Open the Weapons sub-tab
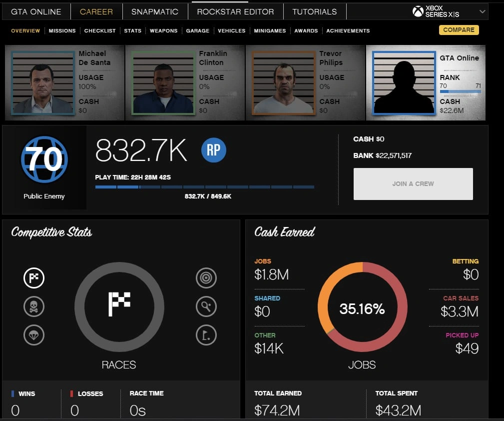The image size is (504, 421). pos(163,30)
